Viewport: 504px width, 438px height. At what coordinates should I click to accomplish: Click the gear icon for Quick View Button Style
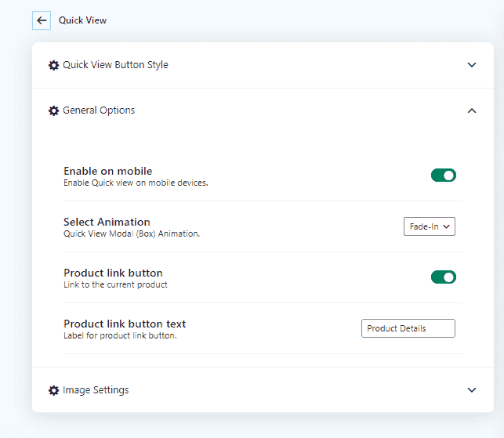coord(53,65)
